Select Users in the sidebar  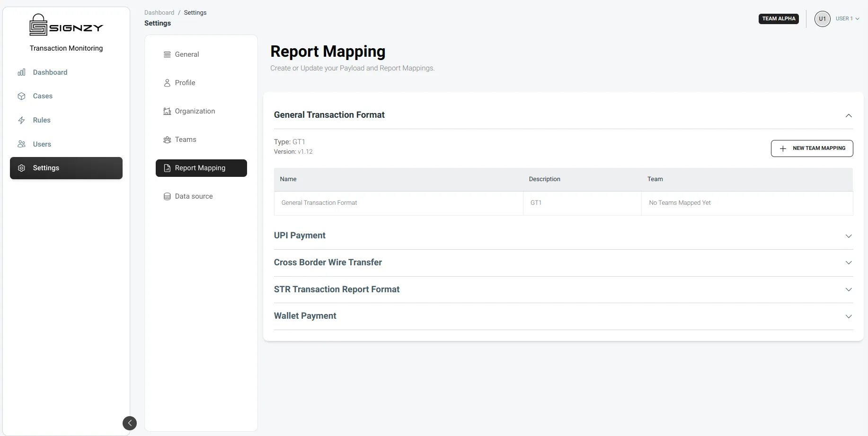pyautogui.click(x=66, y=144)
